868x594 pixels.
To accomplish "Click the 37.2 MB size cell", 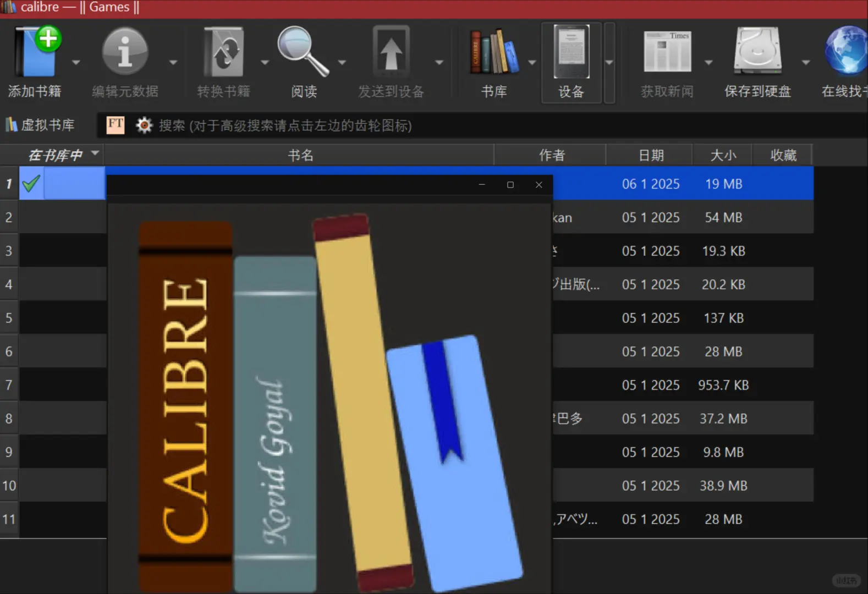I will 723,419.
